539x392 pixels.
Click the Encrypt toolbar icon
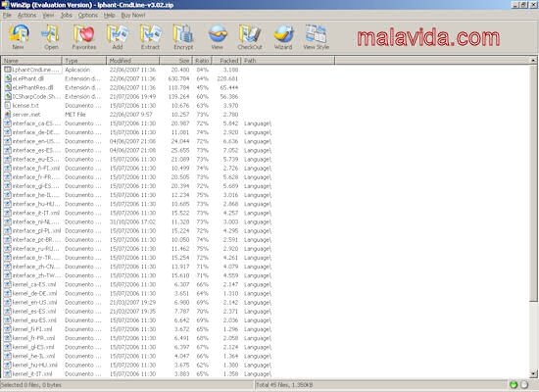point(183,33)
